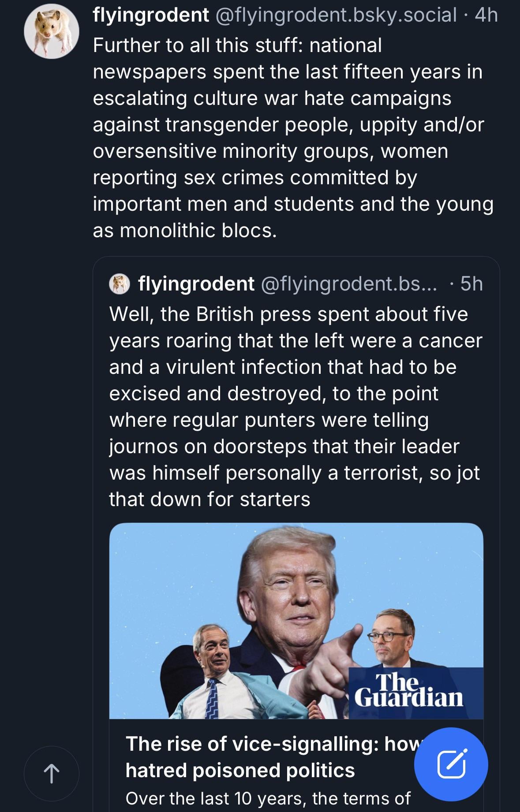Click The Guardian logo on article image
Image resolution: width=520 pixels, height=812 pixels.
409,691
